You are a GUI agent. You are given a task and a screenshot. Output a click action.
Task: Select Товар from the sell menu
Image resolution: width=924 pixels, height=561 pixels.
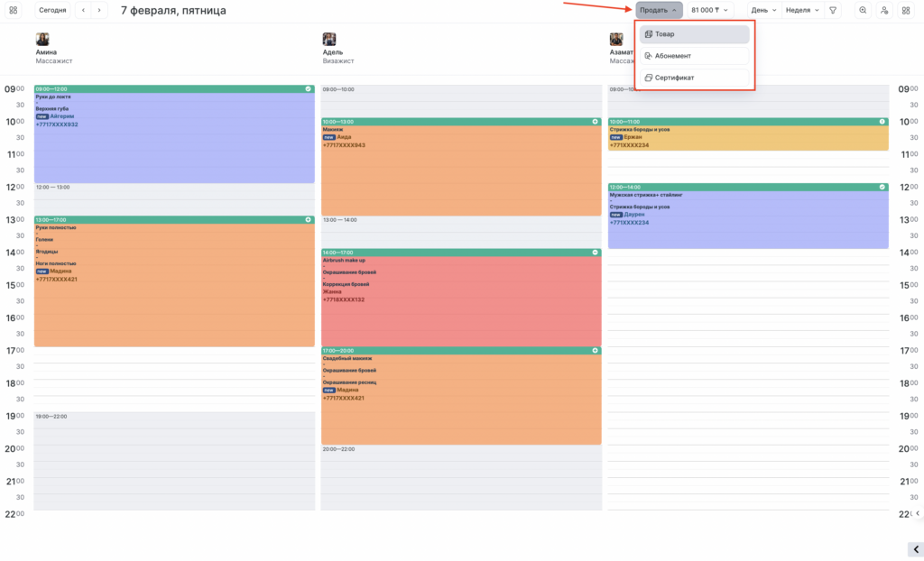[x=694, y=34]
